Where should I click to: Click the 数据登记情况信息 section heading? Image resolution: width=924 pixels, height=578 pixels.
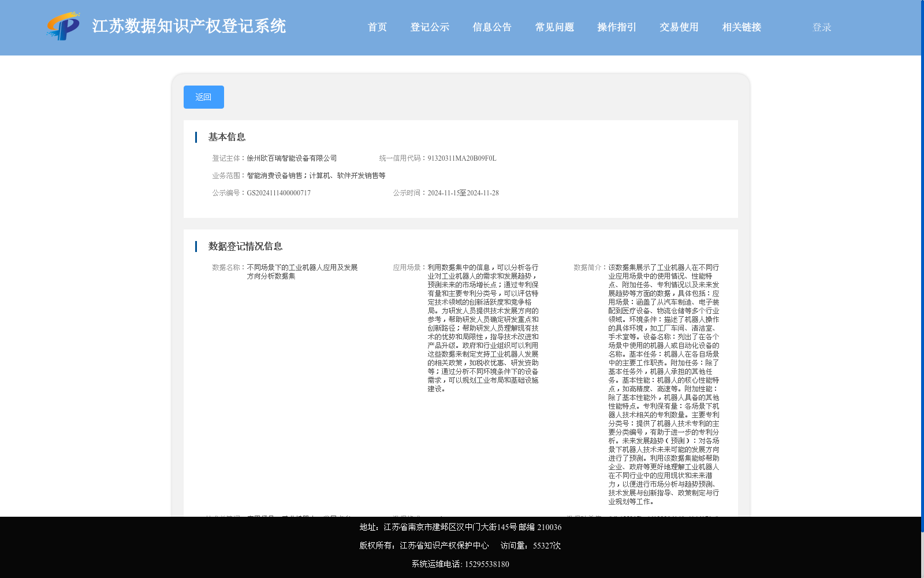(245, 246)
